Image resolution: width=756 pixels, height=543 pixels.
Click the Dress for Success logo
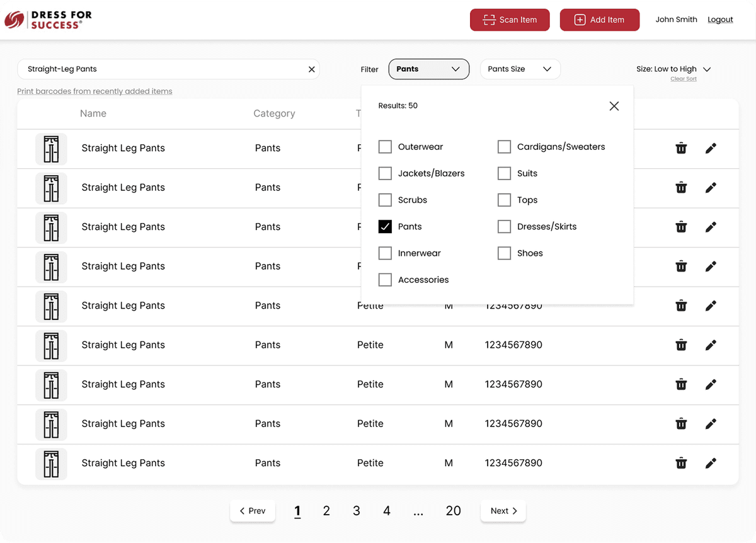point(48,20)
